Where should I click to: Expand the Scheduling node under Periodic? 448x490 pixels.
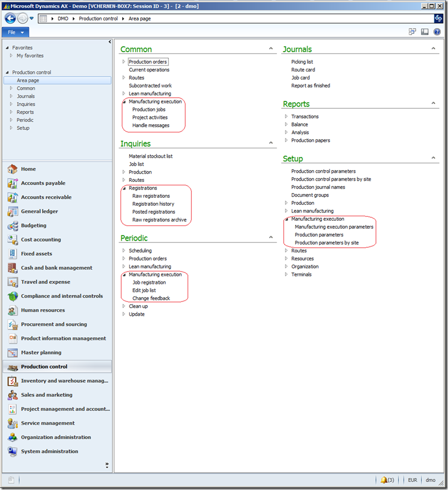point(124,251)
